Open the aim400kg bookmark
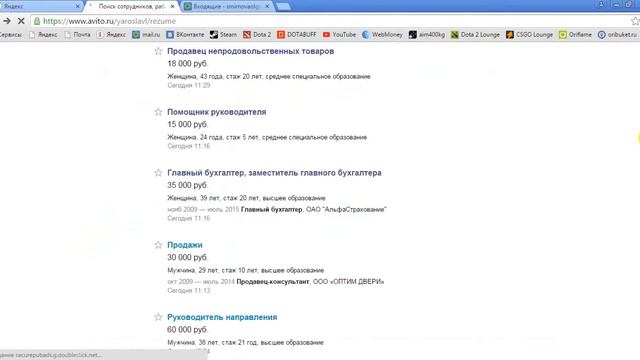640x360 pixels. tap(427, 35)
